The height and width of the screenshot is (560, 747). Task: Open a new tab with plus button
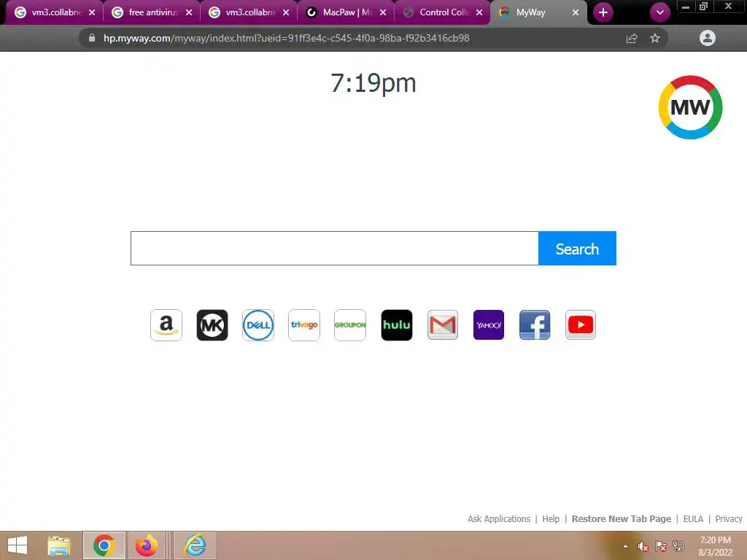click(x=603, y=12)
